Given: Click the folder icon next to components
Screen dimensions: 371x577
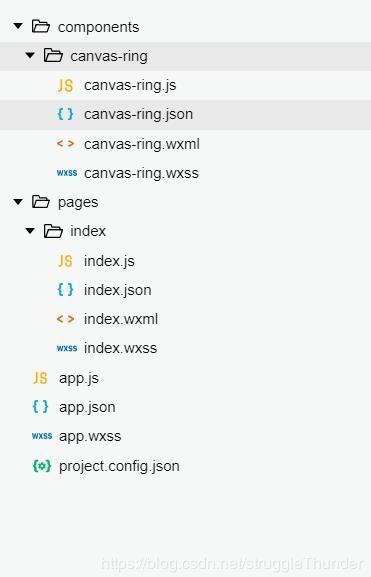Looking at the screenshot, I should pyautogui.click(x=40, y=26).
